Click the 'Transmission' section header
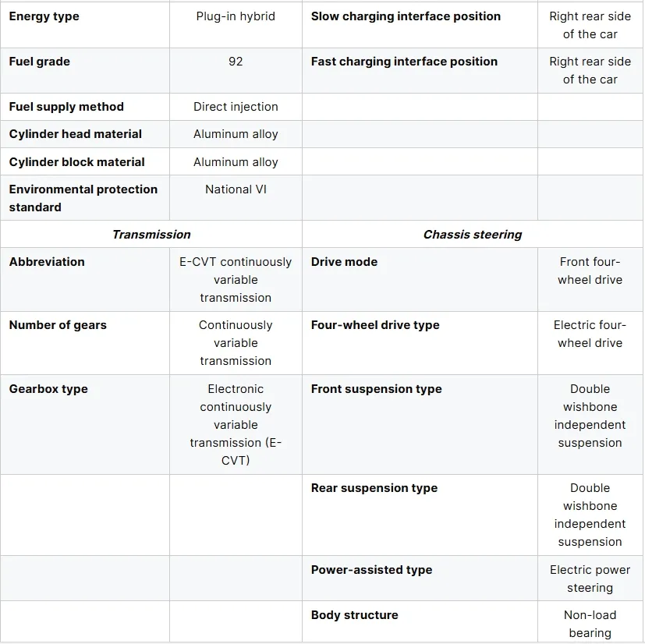Viewport: 645px width, 644px height. [x=151, y=235]
